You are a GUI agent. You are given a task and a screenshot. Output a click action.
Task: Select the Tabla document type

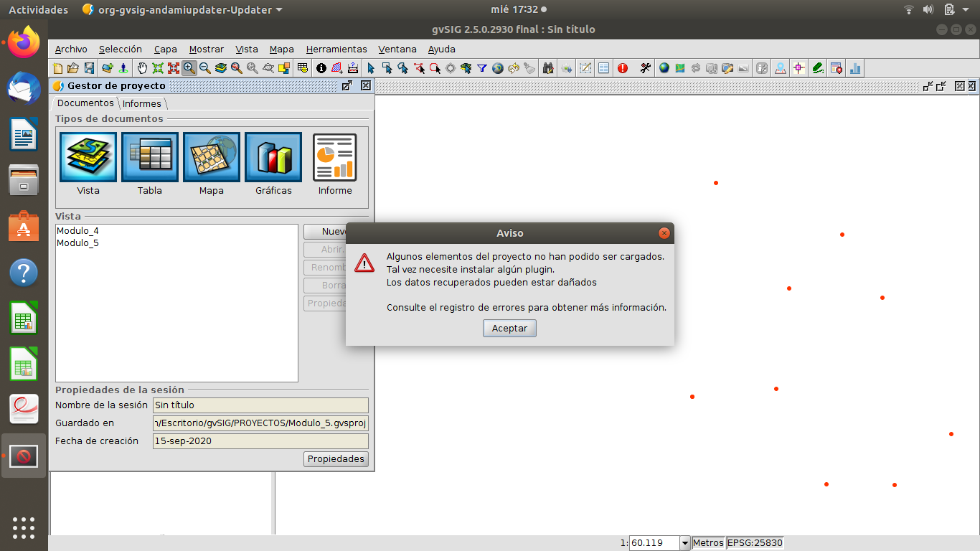150,157
